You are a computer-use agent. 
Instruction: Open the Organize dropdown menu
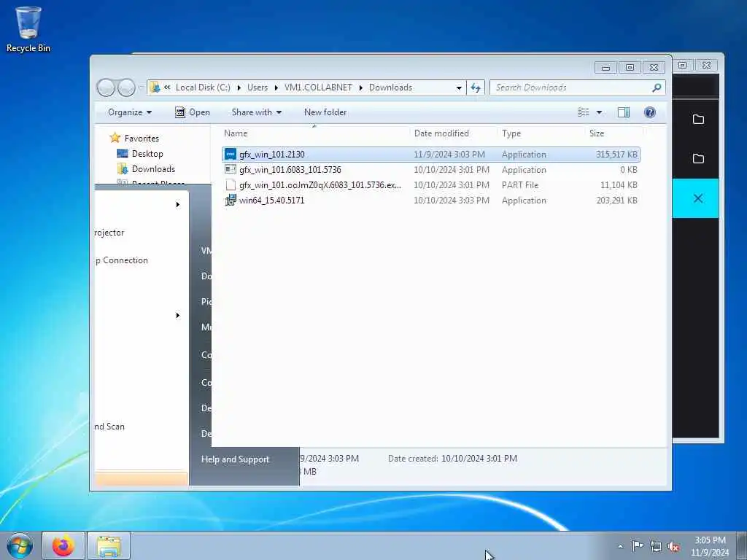pos(130,112)
